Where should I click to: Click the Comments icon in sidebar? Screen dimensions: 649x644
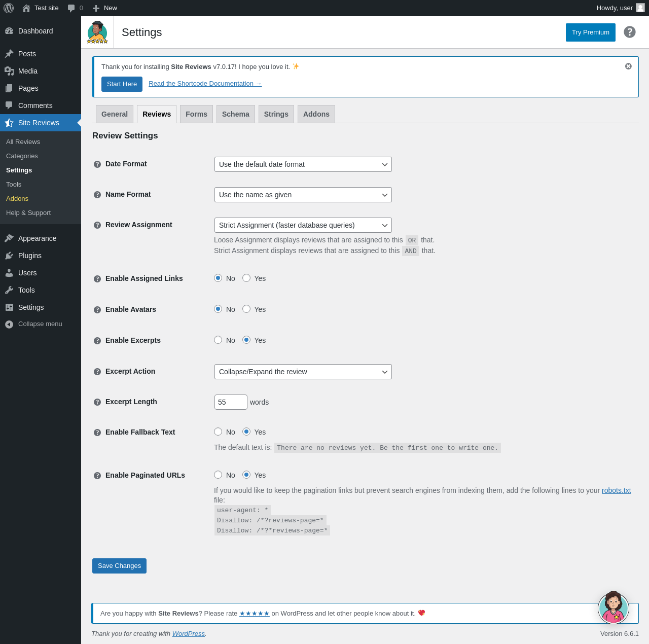9,105
